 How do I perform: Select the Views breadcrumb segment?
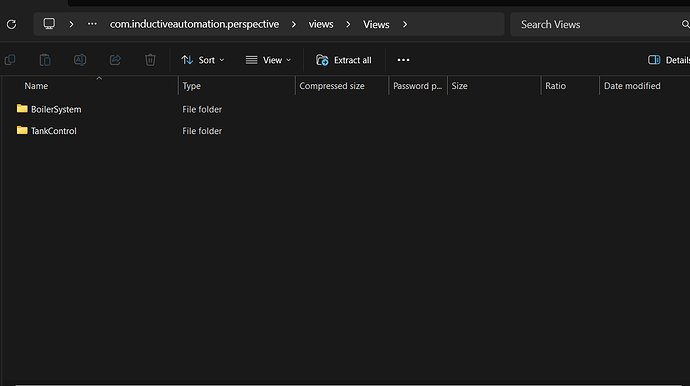coord(376,24)
